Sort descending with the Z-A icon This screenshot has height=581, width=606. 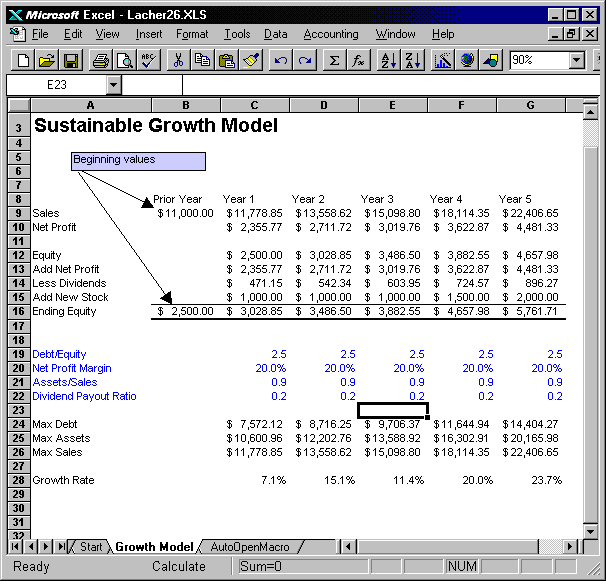tap(413, 60)
